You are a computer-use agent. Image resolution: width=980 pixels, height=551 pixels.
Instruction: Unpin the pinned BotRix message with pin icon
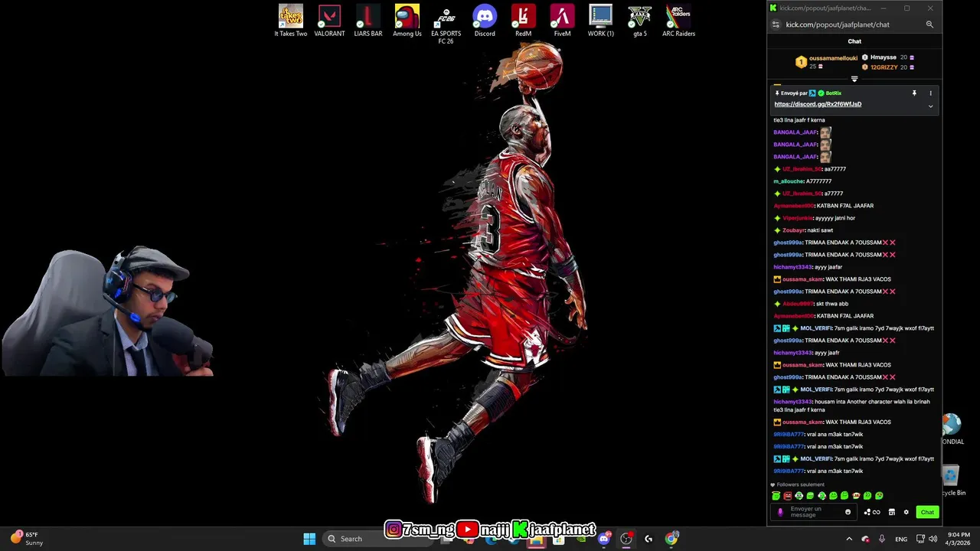pyautogui.click(x=914, y=93)
